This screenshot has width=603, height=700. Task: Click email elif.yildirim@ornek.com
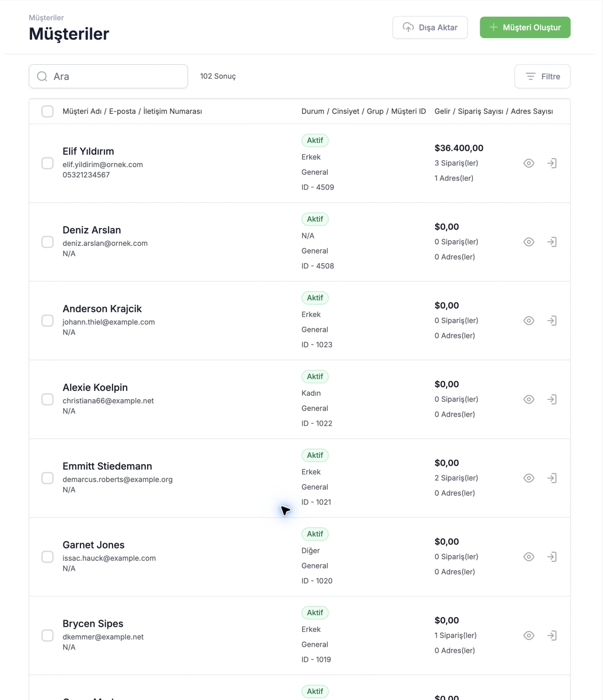(x=103, y=165)
